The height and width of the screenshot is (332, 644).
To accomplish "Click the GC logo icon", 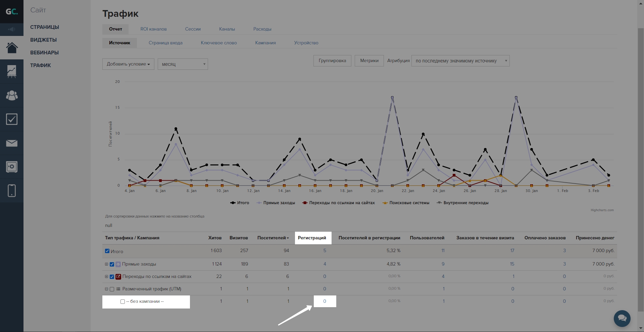I will click(x=11, y=12).
